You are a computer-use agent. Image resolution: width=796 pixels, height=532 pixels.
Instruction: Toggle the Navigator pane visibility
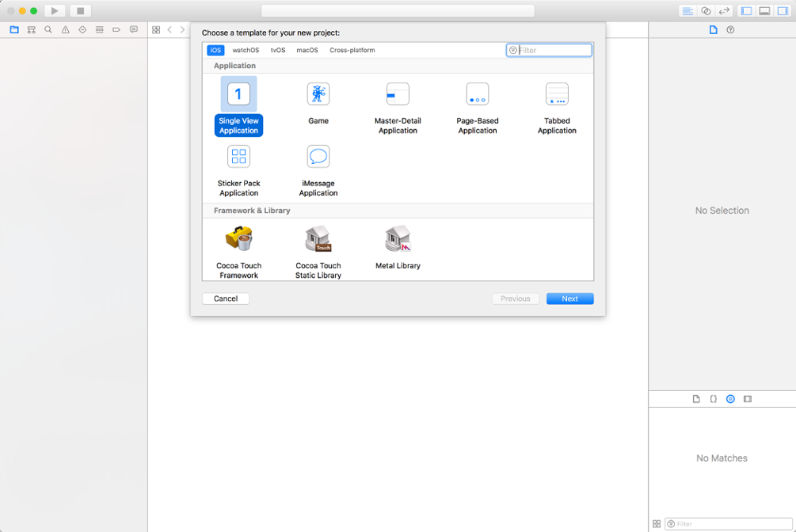[746, 10]
